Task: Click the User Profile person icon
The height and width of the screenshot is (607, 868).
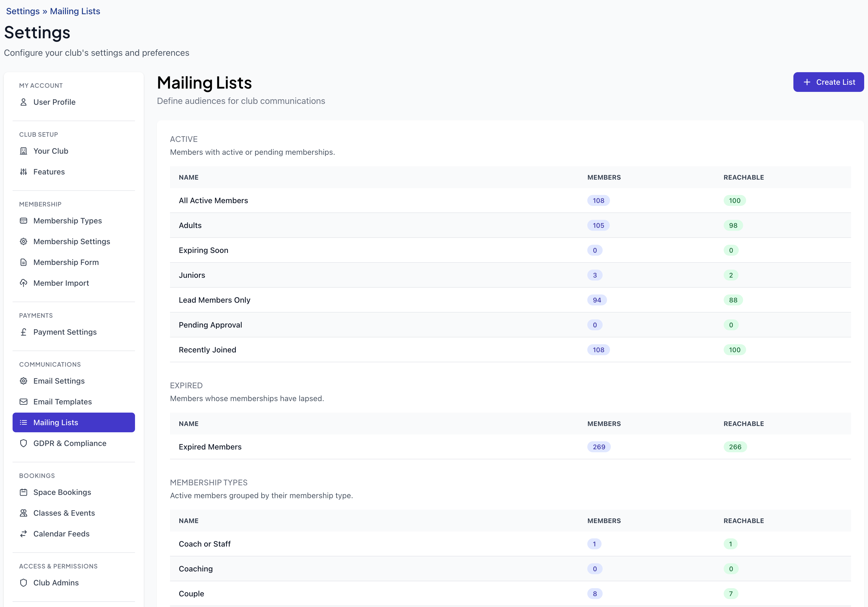Action: [24, 102]
